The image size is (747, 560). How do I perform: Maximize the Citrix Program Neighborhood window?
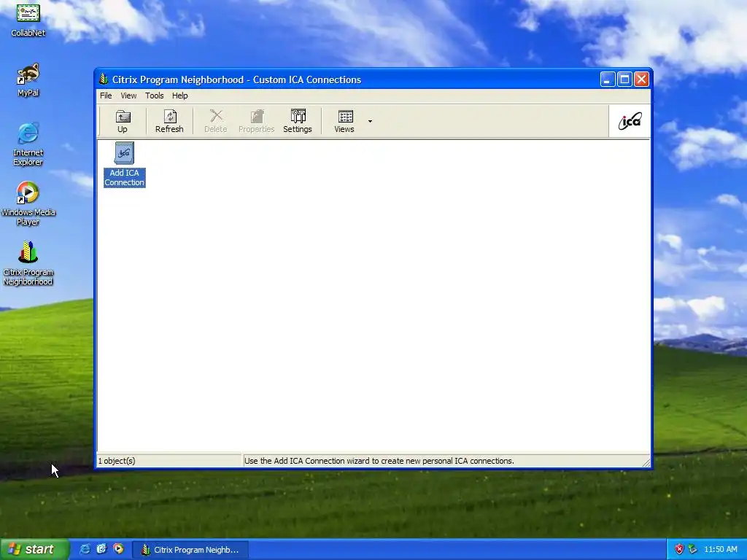[624, 79]
